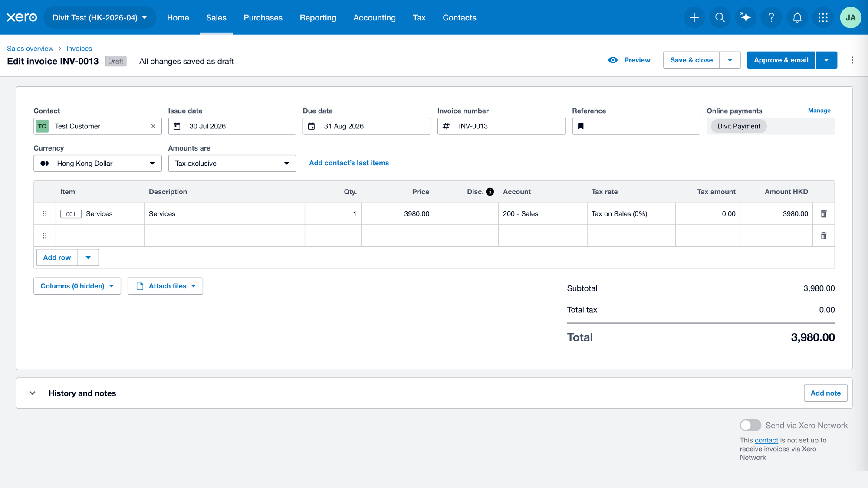868x488 pixels.
Task: Click the Add note button
Action: pos(825,393)
